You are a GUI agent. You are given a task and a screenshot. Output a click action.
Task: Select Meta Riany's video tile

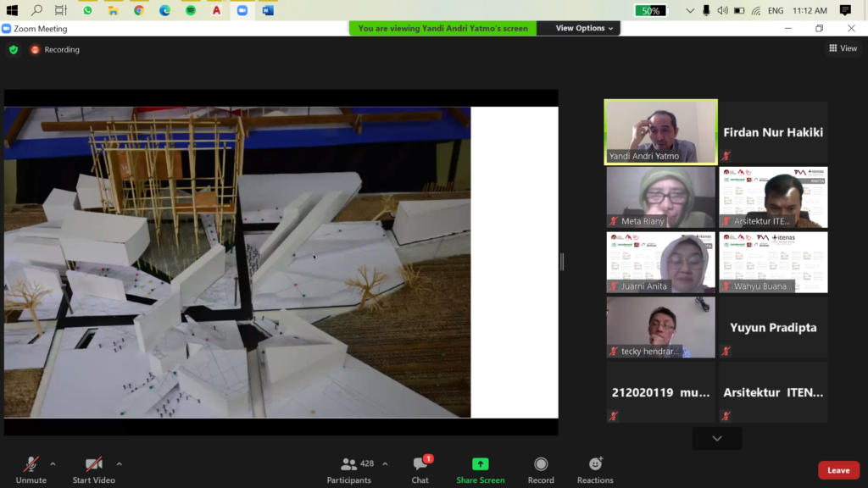660,197
